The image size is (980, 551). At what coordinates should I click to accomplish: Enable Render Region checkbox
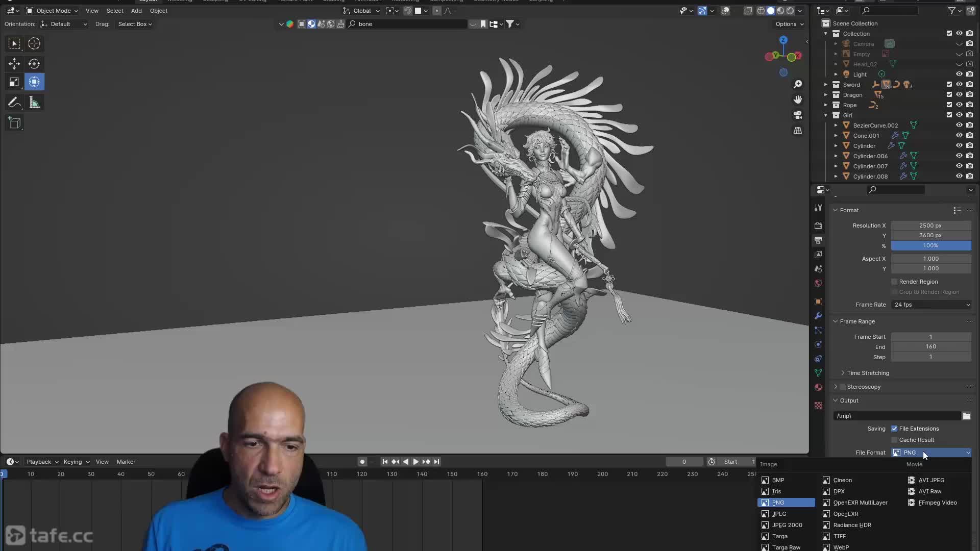[894, 282]
